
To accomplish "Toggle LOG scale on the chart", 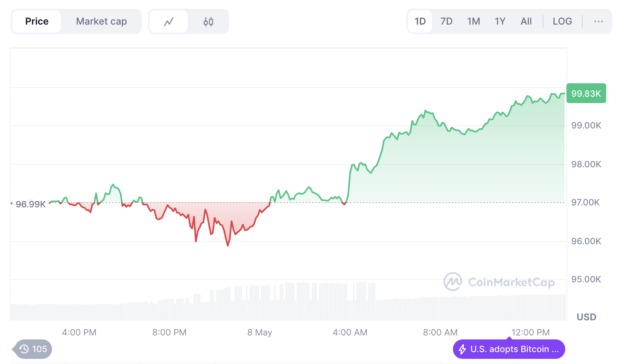I will [x=562, y=21].
